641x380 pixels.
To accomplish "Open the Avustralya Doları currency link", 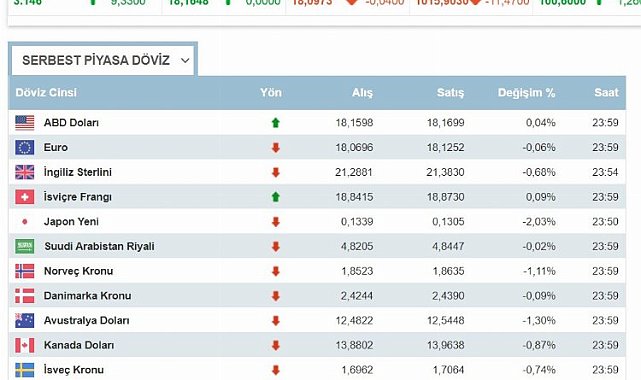I will pos(86,320).
